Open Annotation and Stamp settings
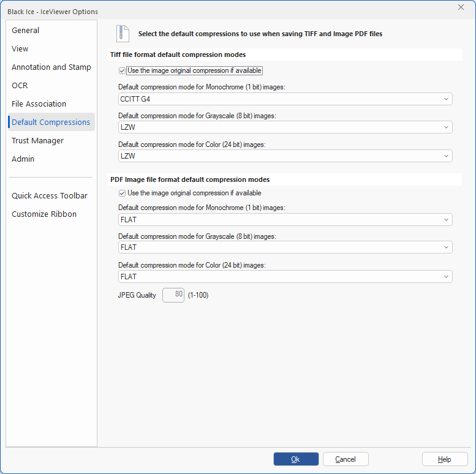 [x=51, y=67]
